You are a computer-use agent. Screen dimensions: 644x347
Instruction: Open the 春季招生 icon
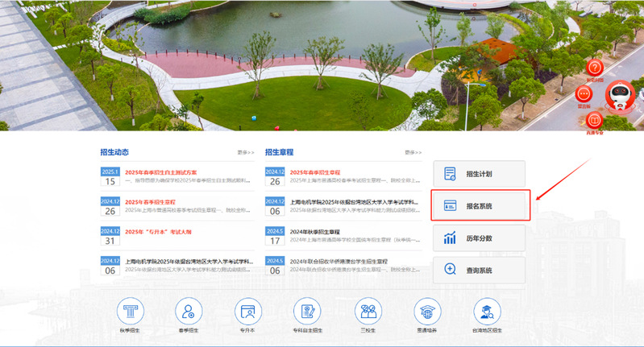coord(189,311)
